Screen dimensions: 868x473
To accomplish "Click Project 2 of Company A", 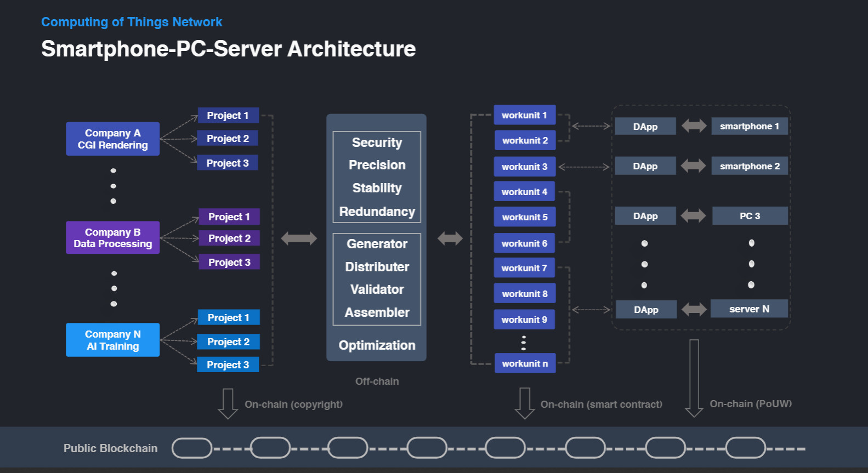I will point(228,138).
